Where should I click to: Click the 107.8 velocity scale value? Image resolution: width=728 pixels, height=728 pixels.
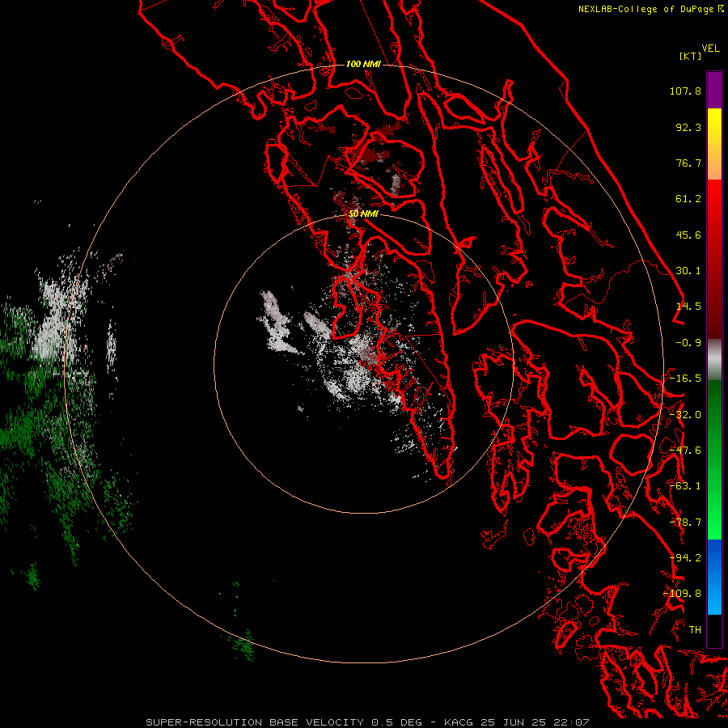click(685, 91)
